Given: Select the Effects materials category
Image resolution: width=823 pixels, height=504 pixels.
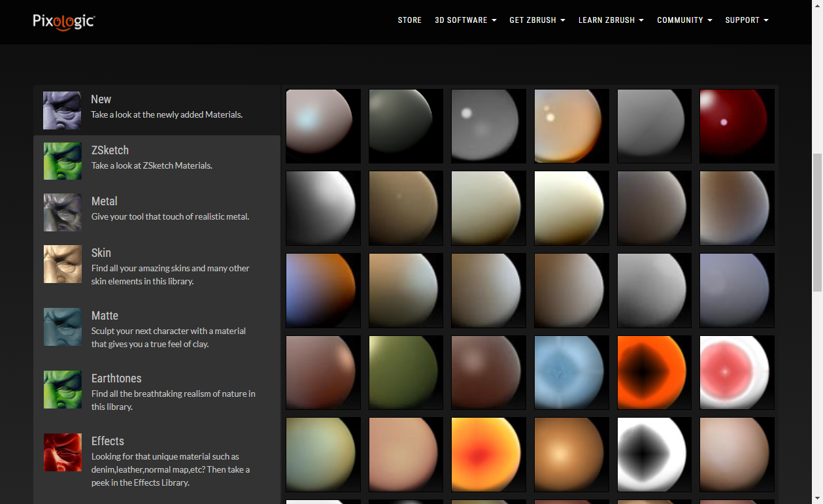Looking at the screenshot, I should click(157, 463).
